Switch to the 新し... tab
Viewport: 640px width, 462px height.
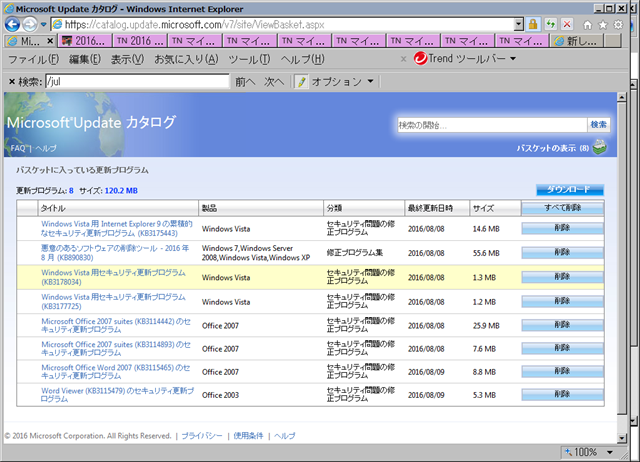tap(577, 41)
